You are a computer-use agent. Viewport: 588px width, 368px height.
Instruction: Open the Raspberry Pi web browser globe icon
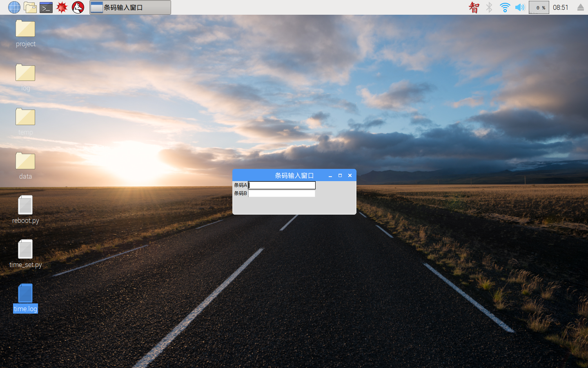coord(14,7)
